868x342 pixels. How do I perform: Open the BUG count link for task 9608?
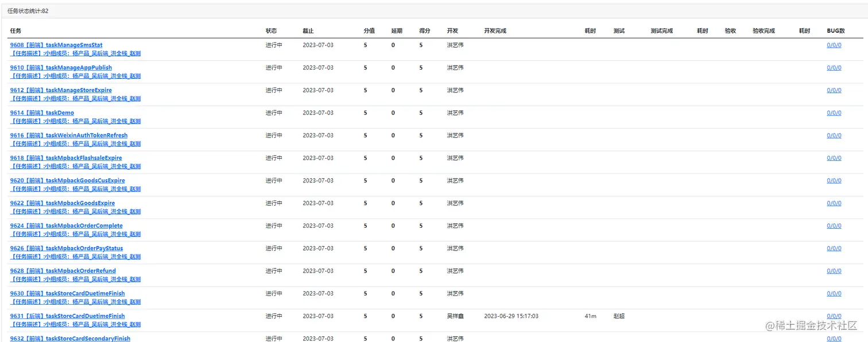pos(834,45)
